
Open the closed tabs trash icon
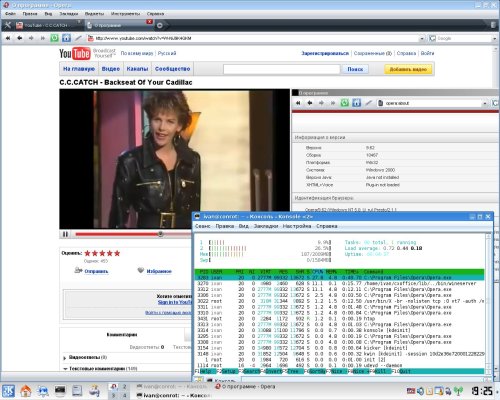tap(494, 25)
